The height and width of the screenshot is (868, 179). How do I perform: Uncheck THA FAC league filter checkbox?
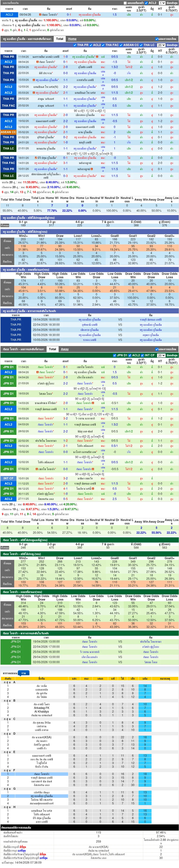point(103,45)
